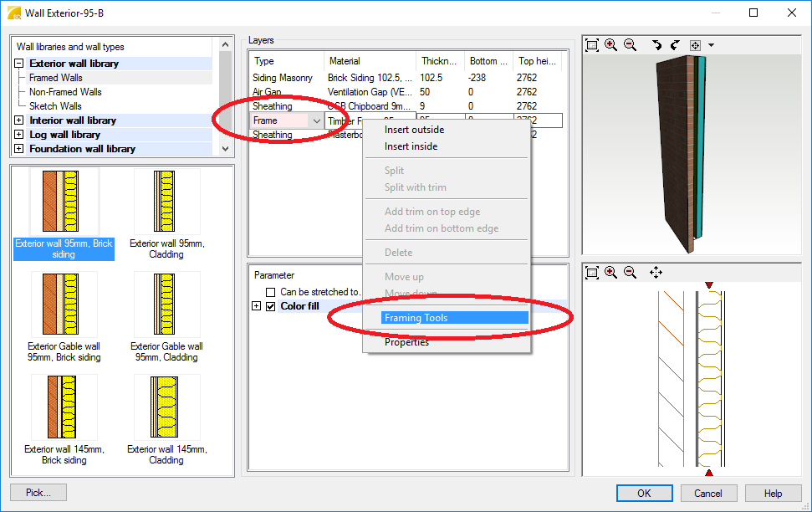812x512 pixels.
Task: Expand the Interior wall library node
Action: [x=18, y=120]
